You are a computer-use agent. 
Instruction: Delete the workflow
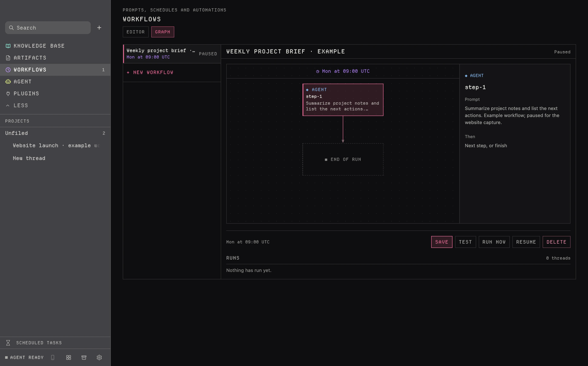tap(556, 242)
